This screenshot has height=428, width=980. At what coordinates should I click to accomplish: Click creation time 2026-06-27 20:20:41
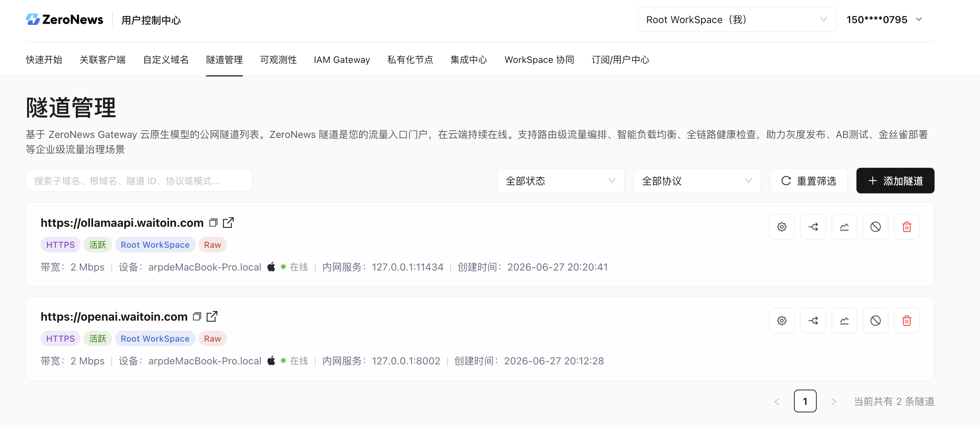click(x=557, y=267)
